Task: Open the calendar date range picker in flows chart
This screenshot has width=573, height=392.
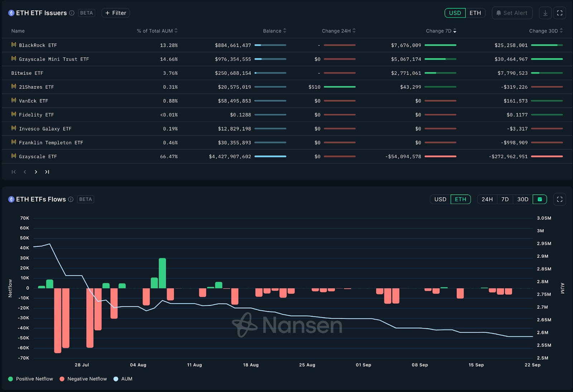Action: (540, 199)
